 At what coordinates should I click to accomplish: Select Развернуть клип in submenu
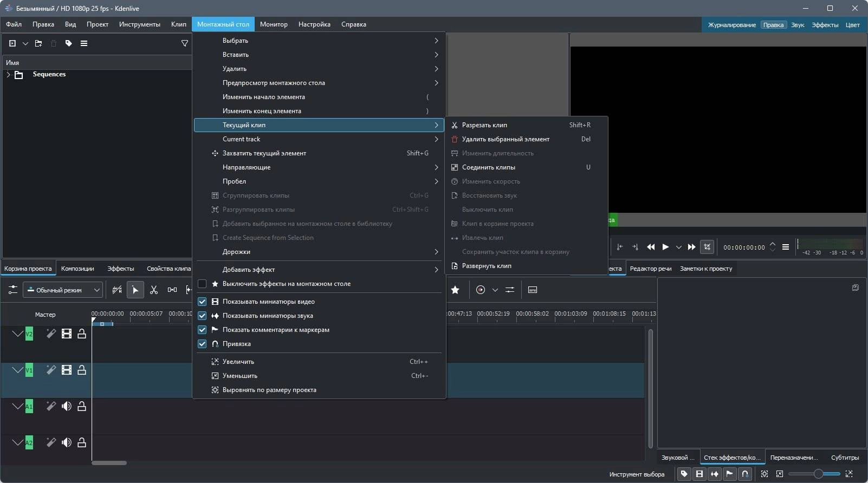tap(526, 266)
